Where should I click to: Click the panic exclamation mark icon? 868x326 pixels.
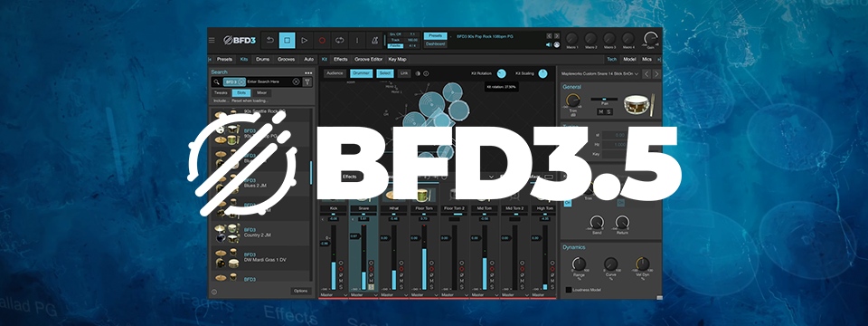[357, 40]
